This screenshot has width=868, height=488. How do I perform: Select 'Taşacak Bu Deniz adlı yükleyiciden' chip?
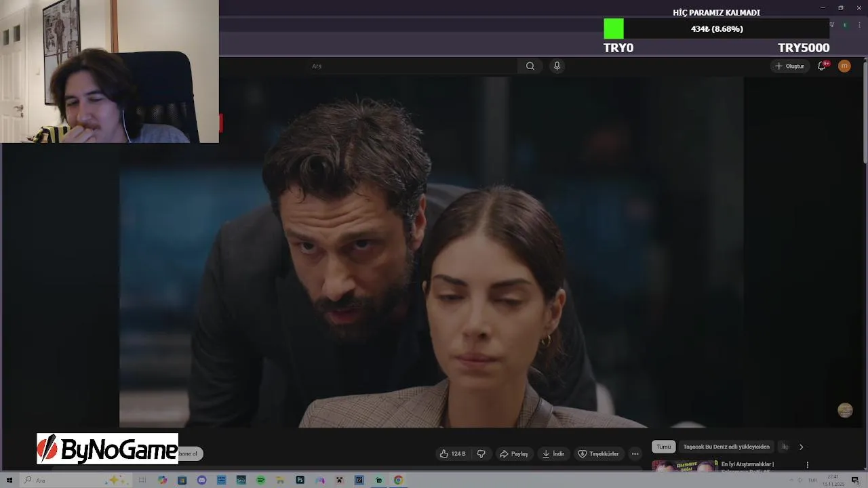click(x=726, y=447)
